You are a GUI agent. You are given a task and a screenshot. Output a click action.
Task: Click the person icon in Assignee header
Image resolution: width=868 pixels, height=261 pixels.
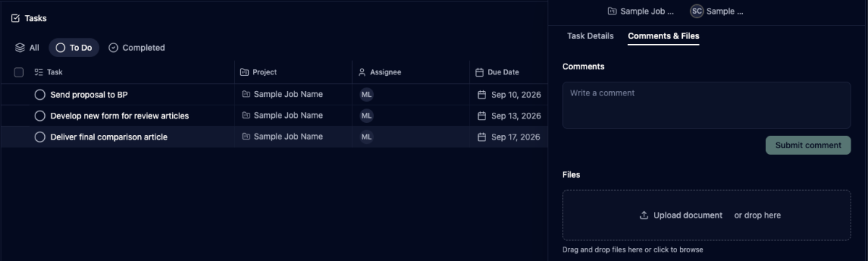click(362, 72)
